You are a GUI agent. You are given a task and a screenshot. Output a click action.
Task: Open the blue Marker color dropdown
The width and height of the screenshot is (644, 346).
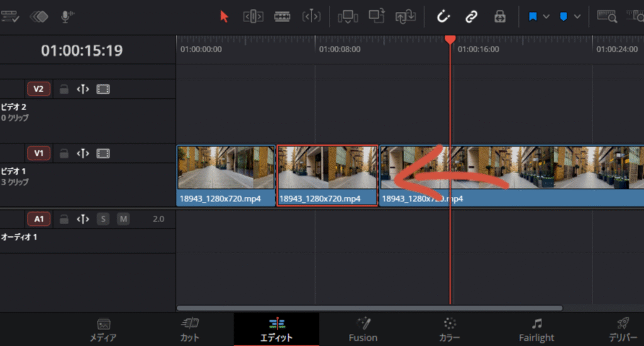(x=577, y=17)
